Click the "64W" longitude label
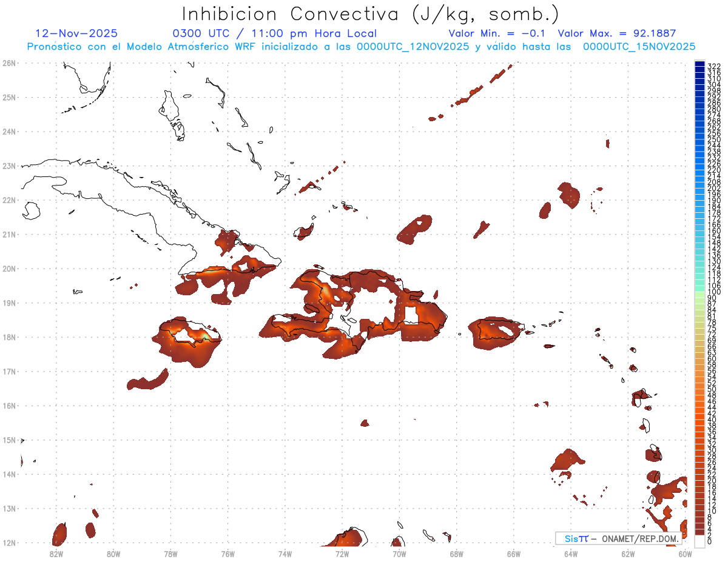 click(571, 554)
